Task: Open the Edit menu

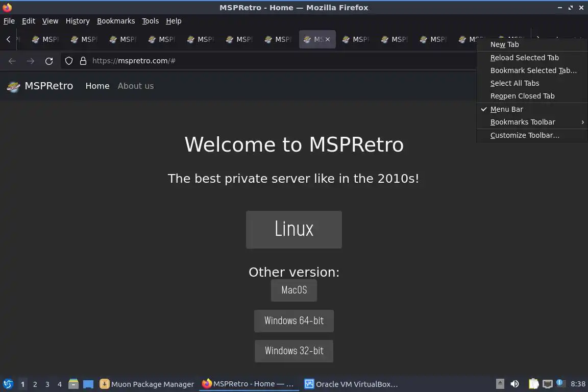Action: click(x=29, y=21)
